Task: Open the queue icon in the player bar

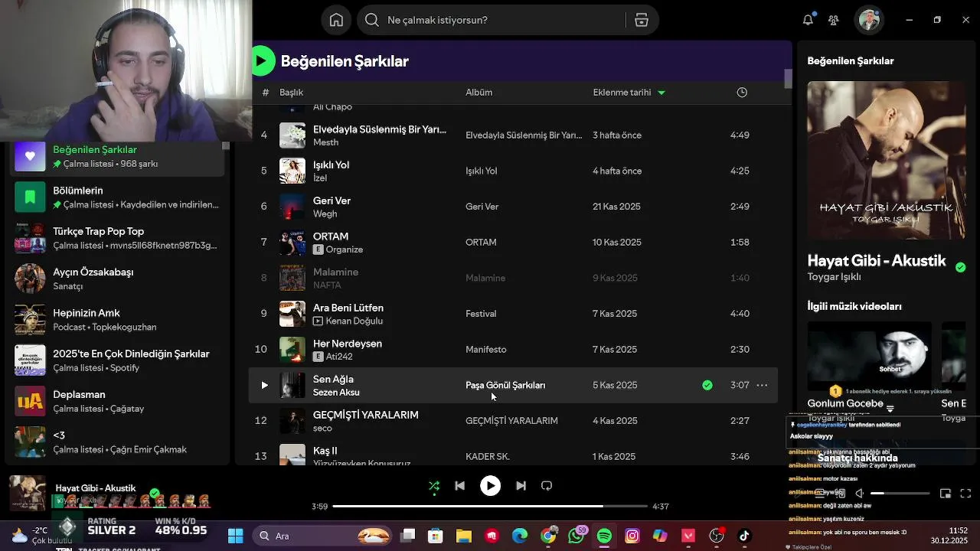Action: [821, 494]
